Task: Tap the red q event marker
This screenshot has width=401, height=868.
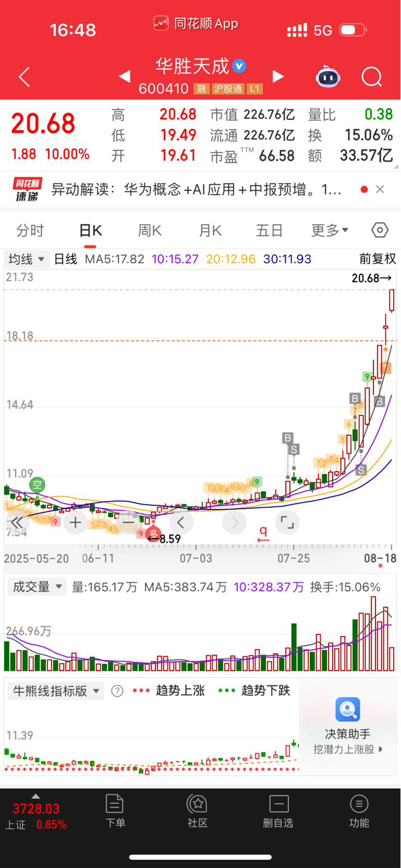Action: pos(263,533)
